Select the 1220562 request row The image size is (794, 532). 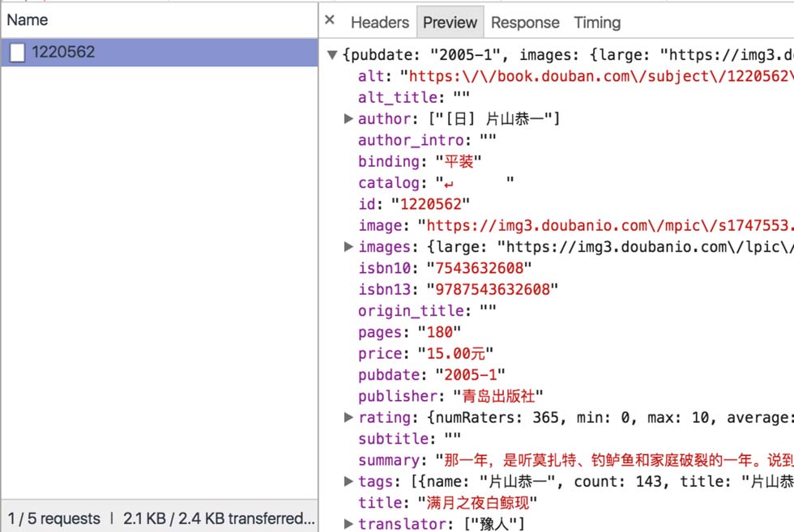[x=160, y=52]
